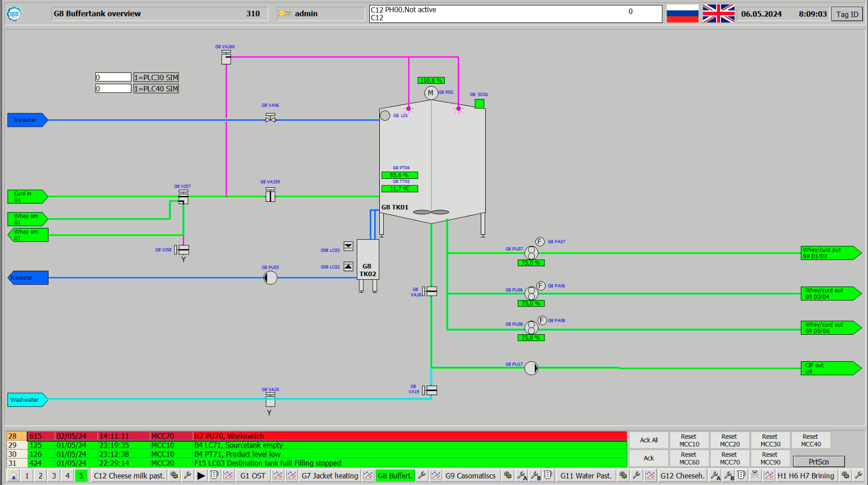Select valve G8 VA18 below tank
The width and height of the screenshot is (868, 485).
pyautogui.click(x=430, y=291)
